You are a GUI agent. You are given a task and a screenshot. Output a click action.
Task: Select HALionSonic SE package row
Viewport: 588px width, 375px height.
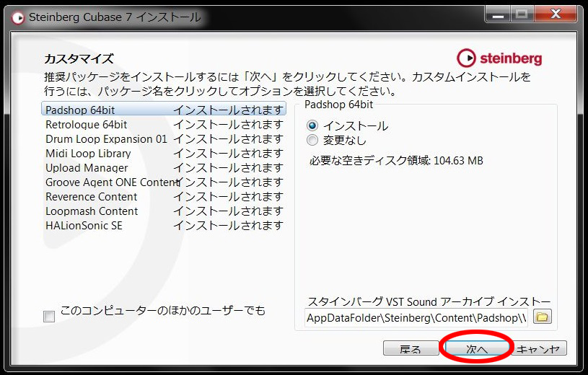[x=164, y=226]
